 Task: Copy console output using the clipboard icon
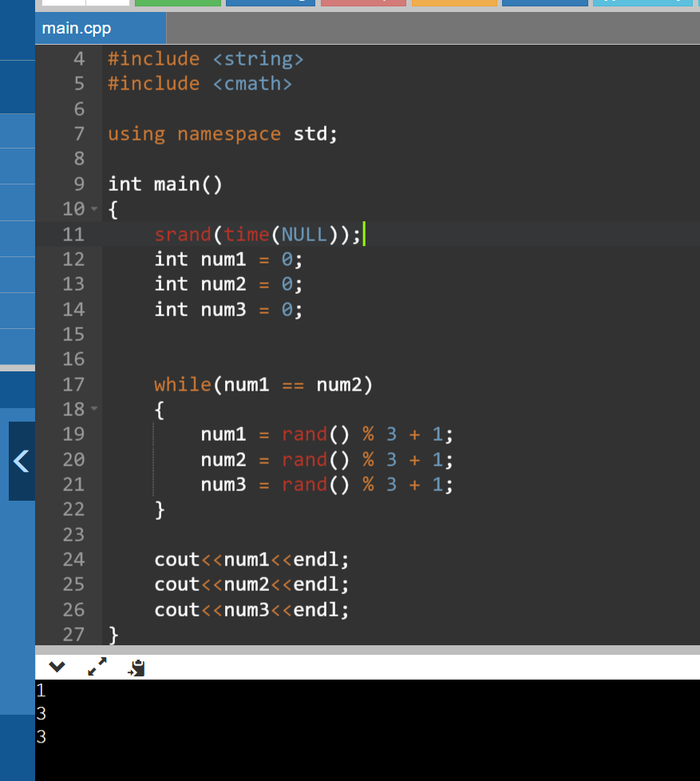[136, 666]
